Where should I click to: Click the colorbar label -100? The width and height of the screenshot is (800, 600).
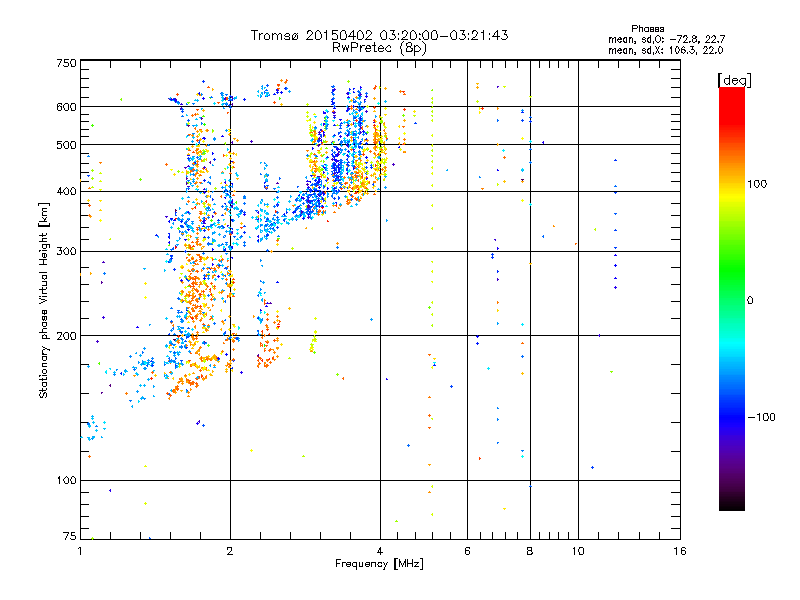[x=761, y=417]
